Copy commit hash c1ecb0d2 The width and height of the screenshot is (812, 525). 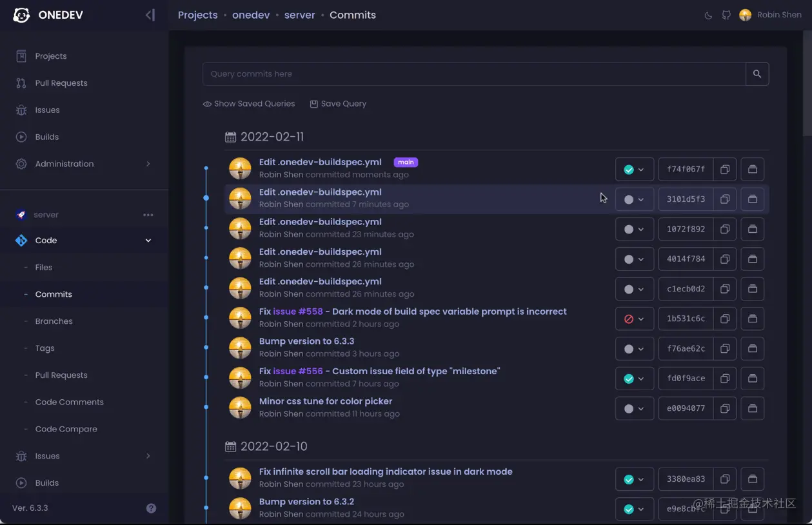(725, 289)
